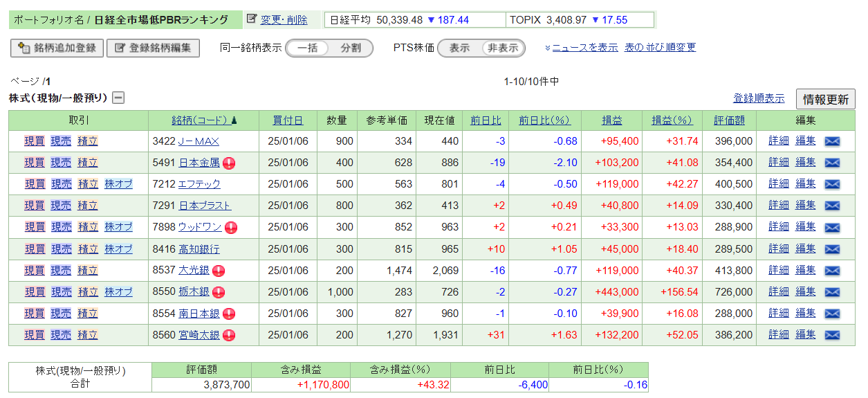The height and width of the screenshot is (398, 868).
Task: Click the edit icon beside 変更・削除
Action: [x=252, y=19]
